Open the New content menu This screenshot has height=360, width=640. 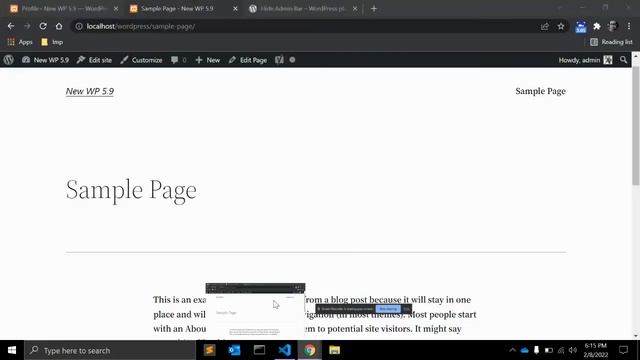[208, 60]
